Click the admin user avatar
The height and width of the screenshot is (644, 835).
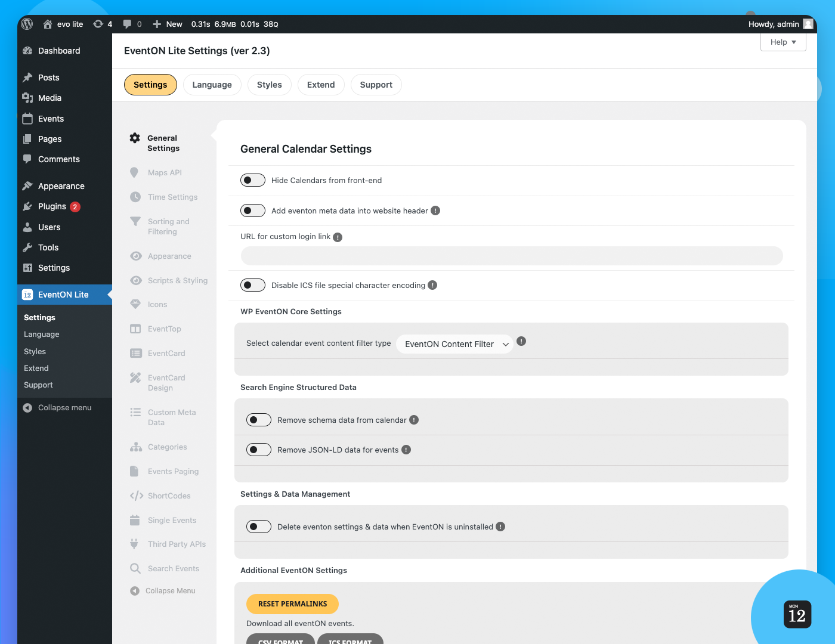[808, 24]
